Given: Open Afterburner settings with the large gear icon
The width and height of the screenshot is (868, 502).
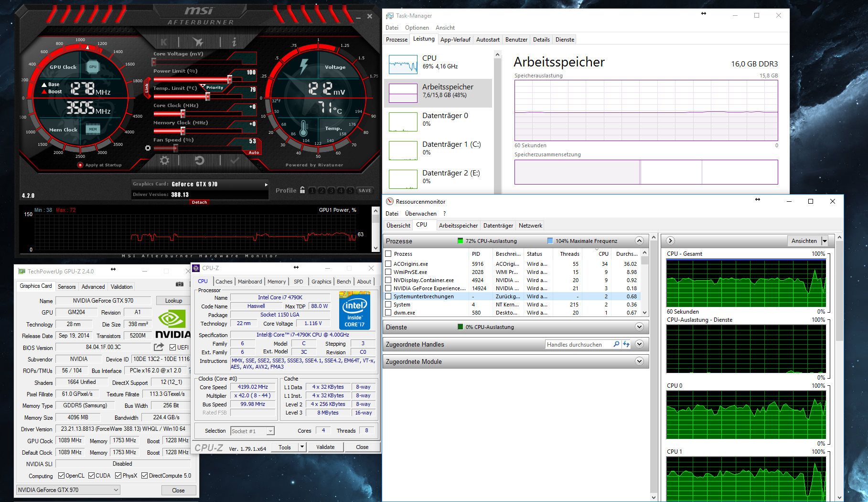Looking at the screenshot, I should click(164, 161).
